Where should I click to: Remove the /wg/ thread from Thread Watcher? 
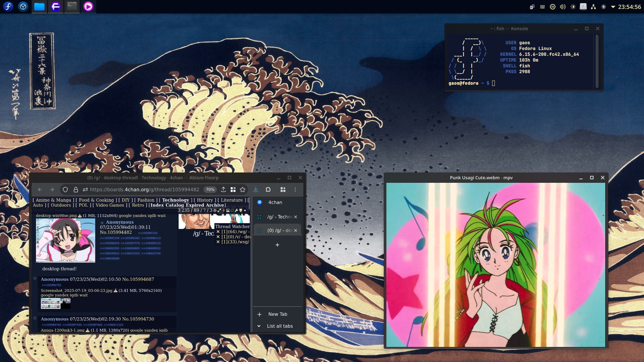[218, 232]
